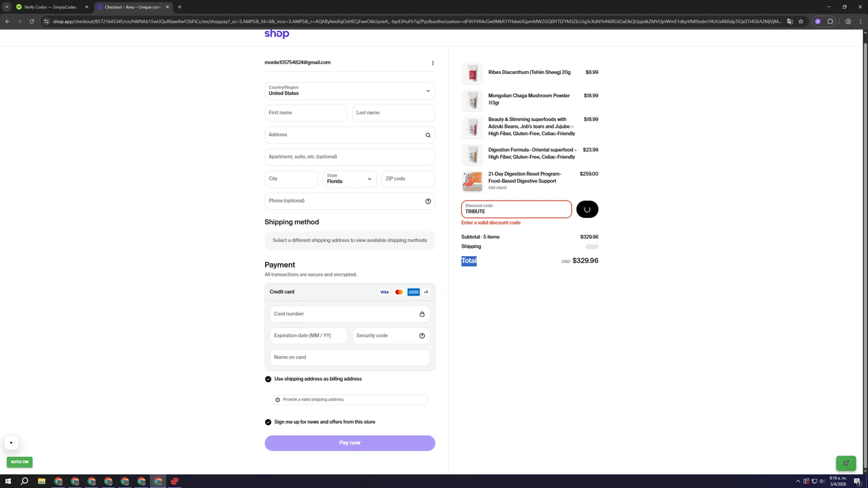Click the phone field help icon

click(428, 201)
